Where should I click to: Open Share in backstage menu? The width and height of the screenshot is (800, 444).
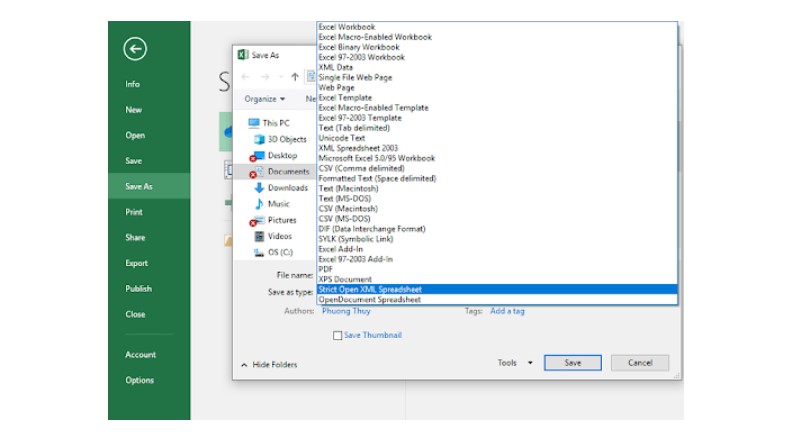point(149,237)
